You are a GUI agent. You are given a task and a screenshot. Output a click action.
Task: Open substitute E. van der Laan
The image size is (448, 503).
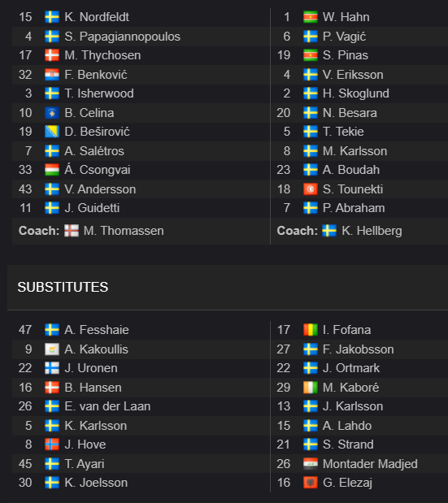[x=107, y=406]
